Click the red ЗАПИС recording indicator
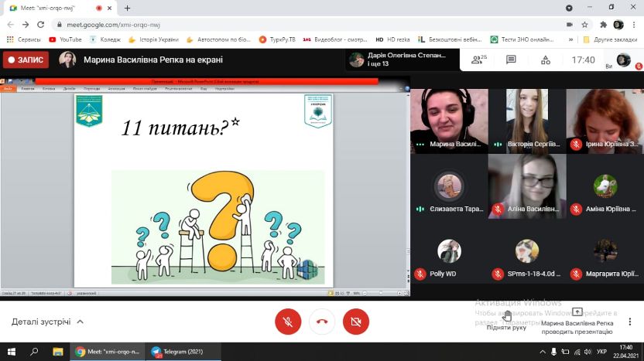 pyautogui.click(x=26, y=60)
